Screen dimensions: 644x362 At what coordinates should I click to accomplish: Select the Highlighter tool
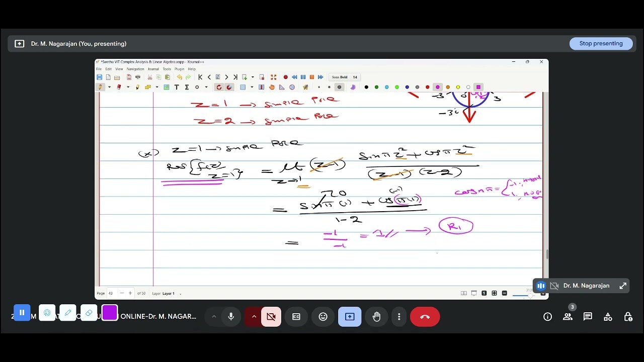pos(137,87)
